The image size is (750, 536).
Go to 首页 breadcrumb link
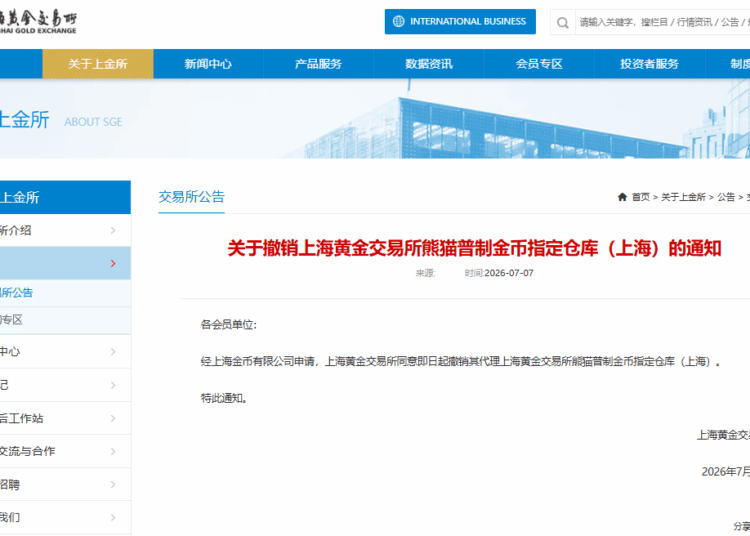tap(640, 197)
